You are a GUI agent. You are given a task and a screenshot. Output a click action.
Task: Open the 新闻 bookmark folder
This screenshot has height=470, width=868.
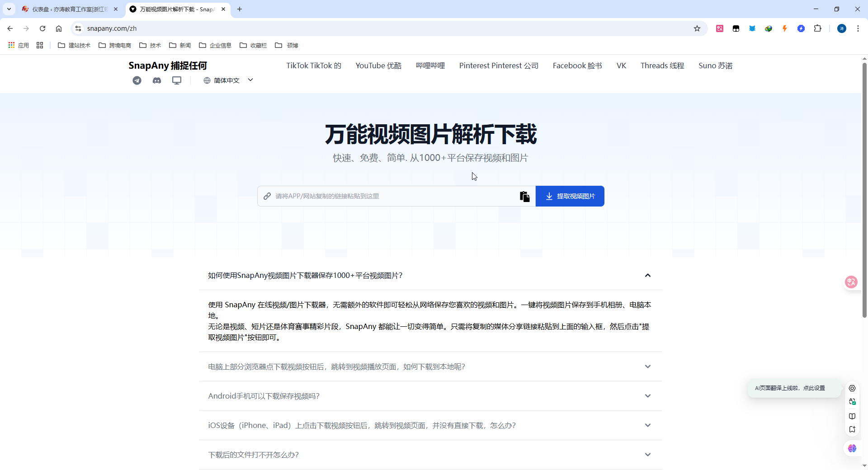point(180,45)
